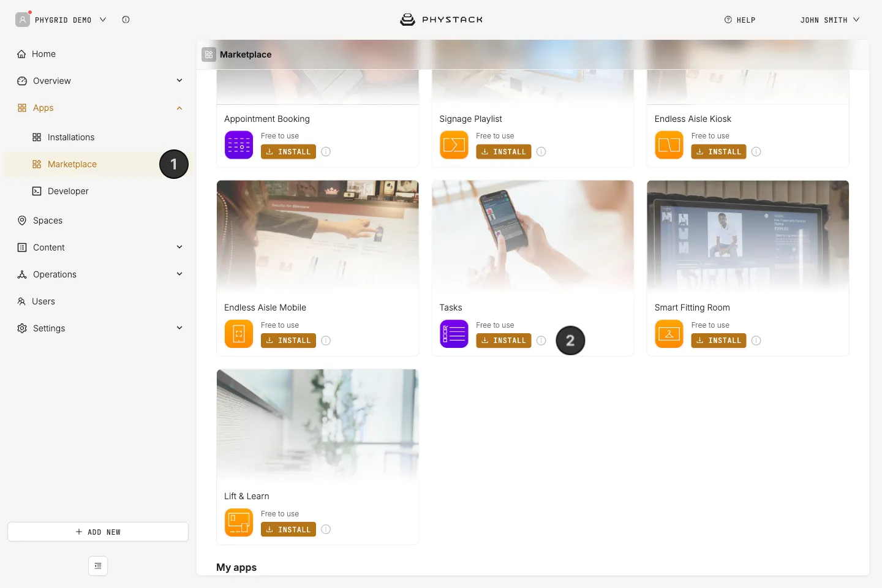Screen dimensions: 882x588
Task: Expand the Overview section chevron
Action: click(179, 80)
